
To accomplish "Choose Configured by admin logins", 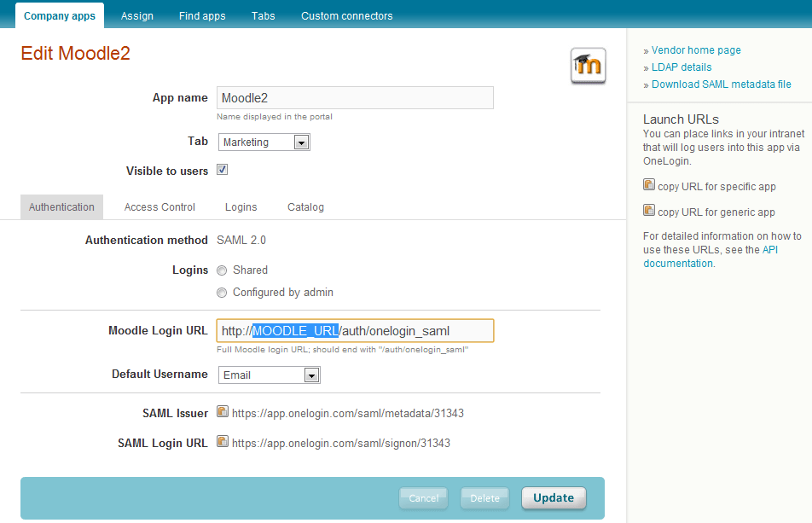I will point(222,293).
